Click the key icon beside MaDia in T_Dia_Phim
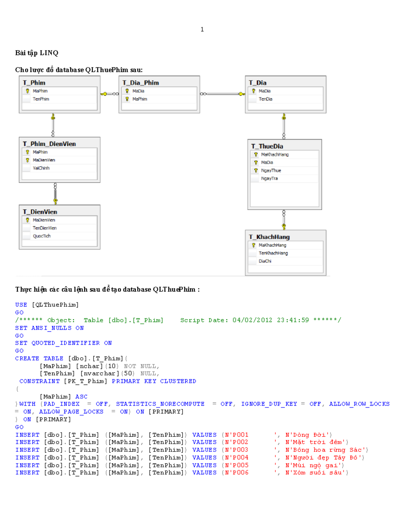This screenshot has width=411, height=532. 127,90
